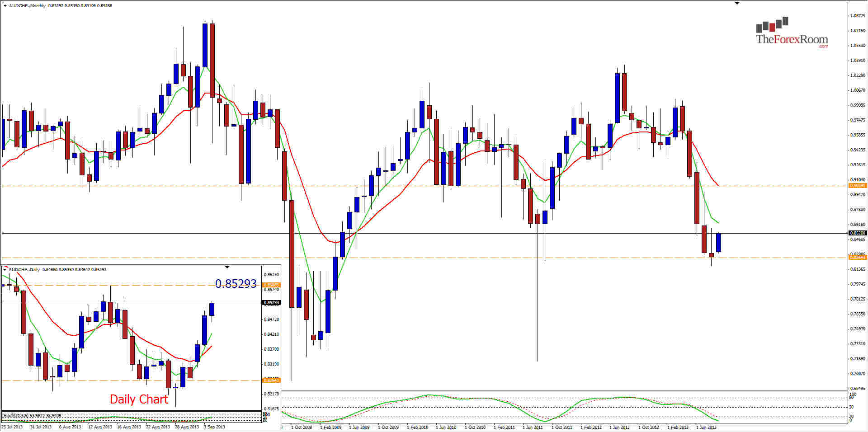
Task: Click the 1 Oct 2012 date label
Action: [649, 427]
